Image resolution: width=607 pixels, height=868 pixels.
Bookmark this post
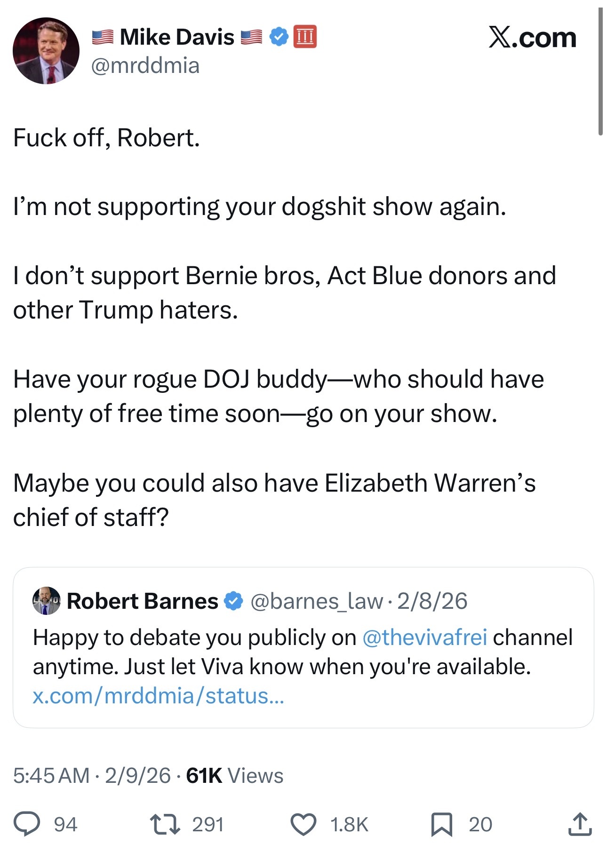442,824
